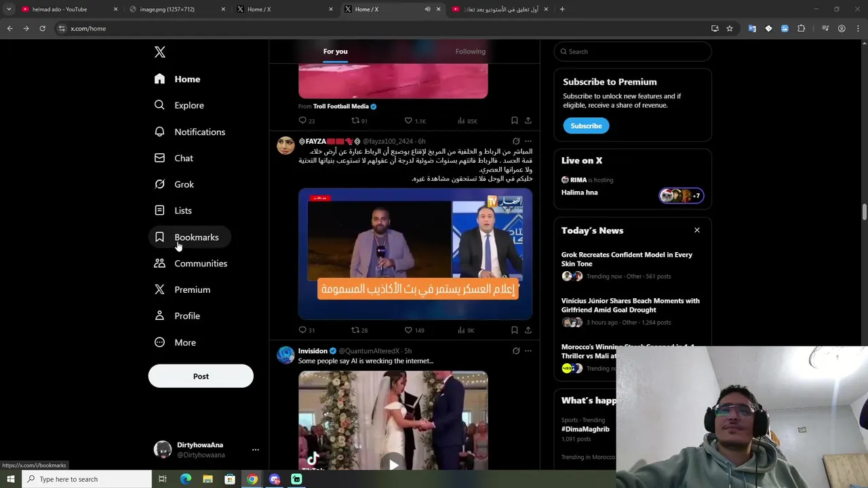
Task: Open account menu dots beside DirtyhowaAna
Action: click(256, 449)
